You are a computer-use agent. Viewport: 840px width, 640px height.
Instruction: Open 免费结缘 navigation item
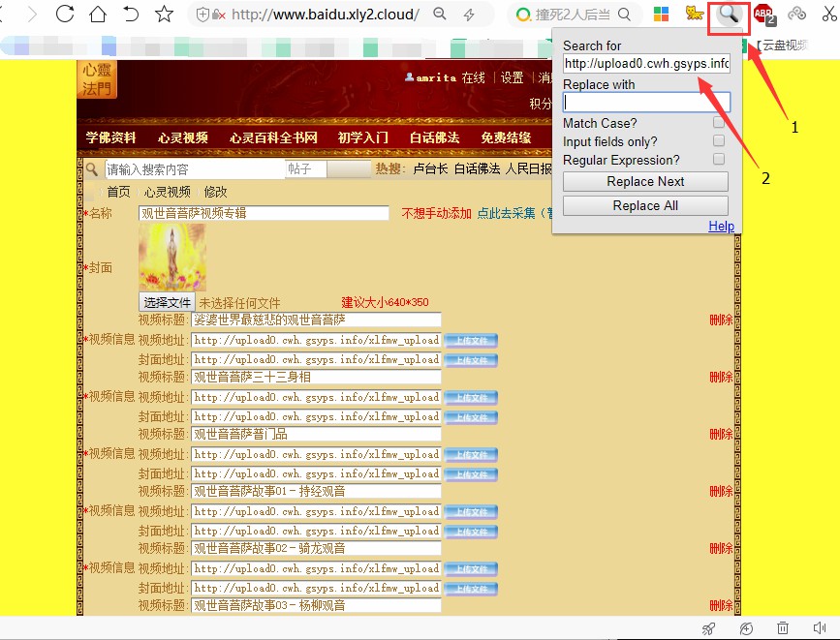tap(506, 137)
